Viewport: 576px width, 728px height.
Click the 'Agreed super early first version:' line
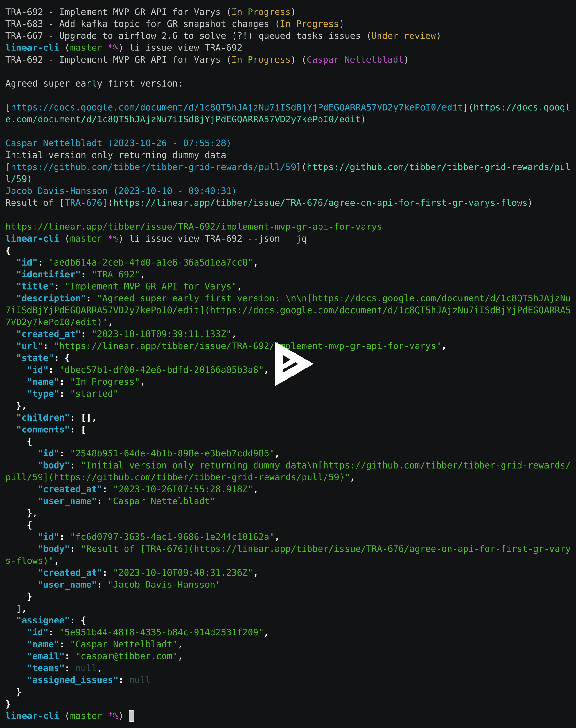point(94,84)
